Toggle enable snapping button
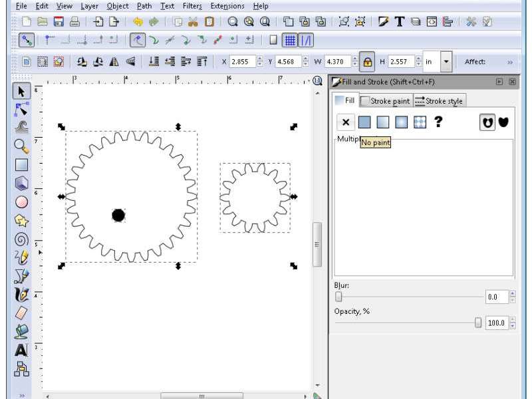 [x=27, y=40]
